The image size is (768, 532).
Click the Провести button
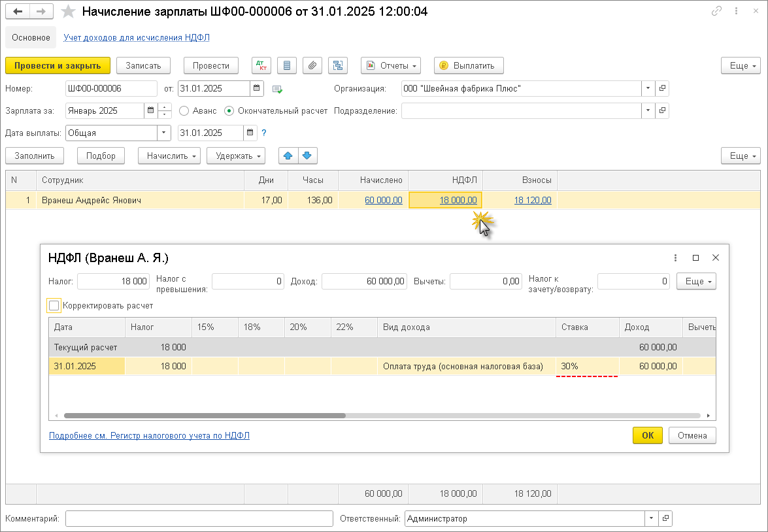pyautogui.click(x=211, y=65)
